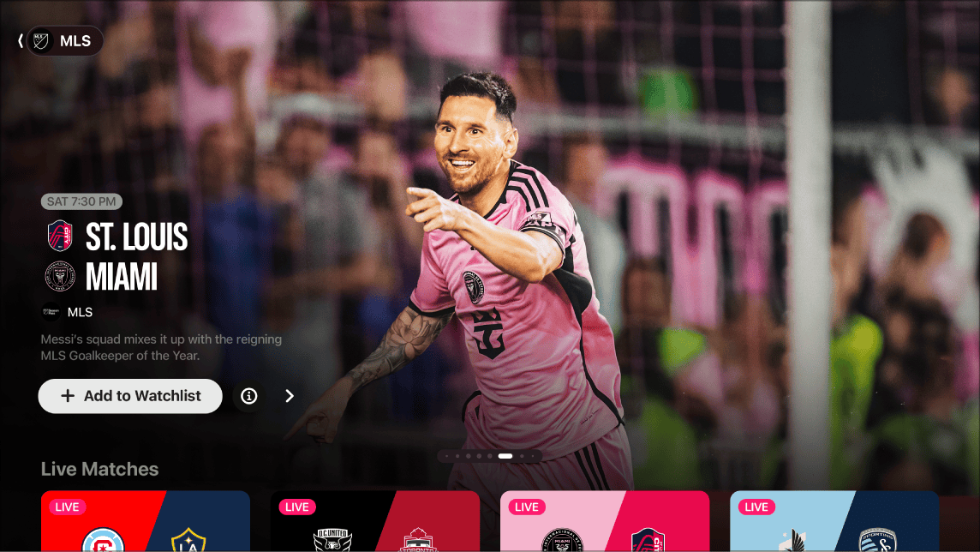Go back using the chevron beside MLS
Viewport: 980px width, 552px height.
21,41
